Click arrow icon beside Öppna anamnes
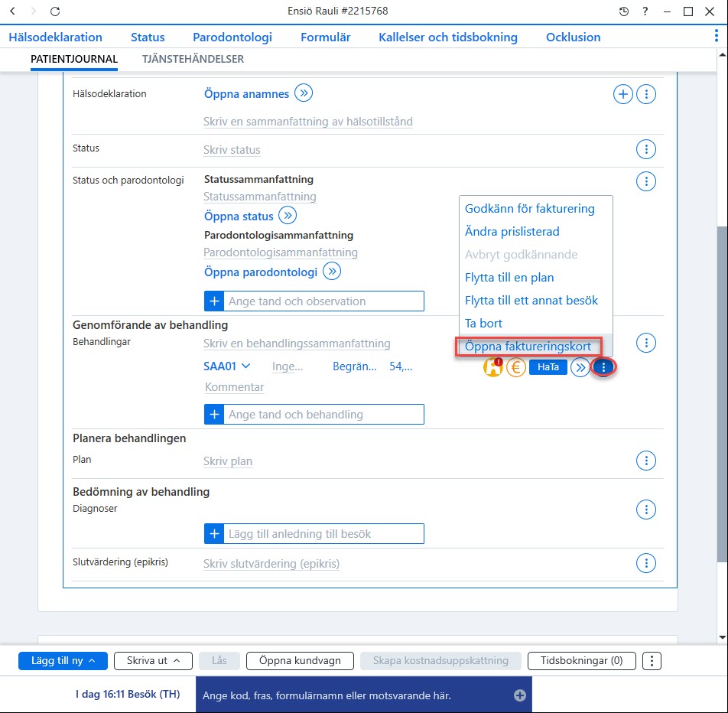 304,93
